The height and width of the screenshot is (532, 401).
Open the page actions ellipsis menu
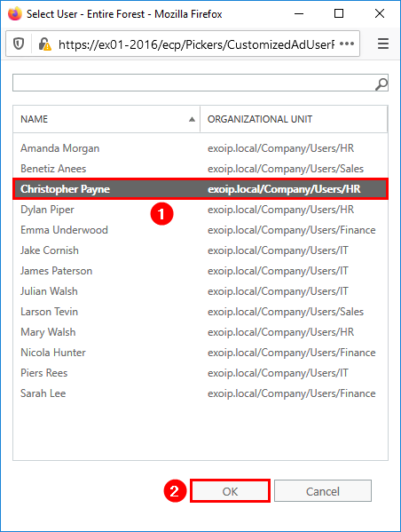pos(347,44)
